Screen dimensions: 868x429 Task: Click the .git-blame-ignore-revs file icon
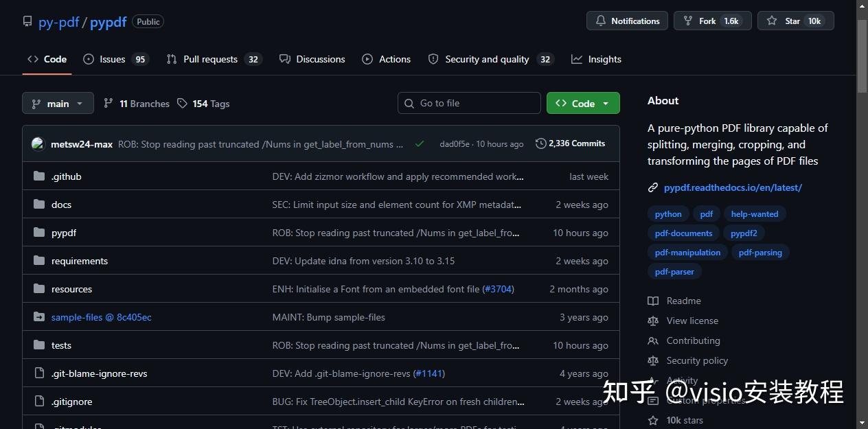39,373
